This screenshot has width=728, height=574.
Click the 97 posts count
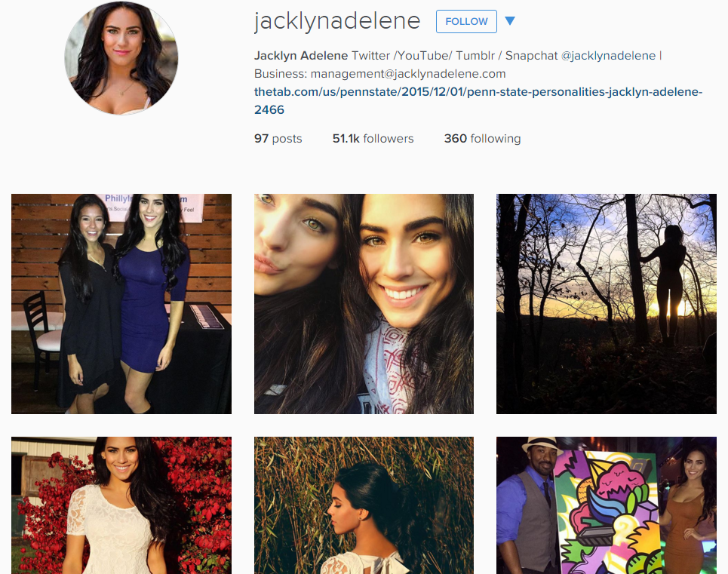[x=278, y=138]
